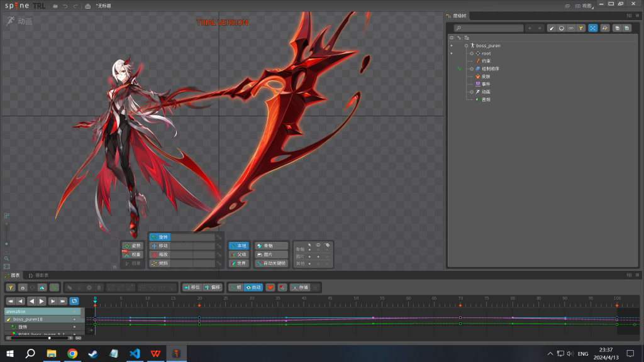
Task: Toggle the blue loop playback button
Action: [x=74, y=301]
